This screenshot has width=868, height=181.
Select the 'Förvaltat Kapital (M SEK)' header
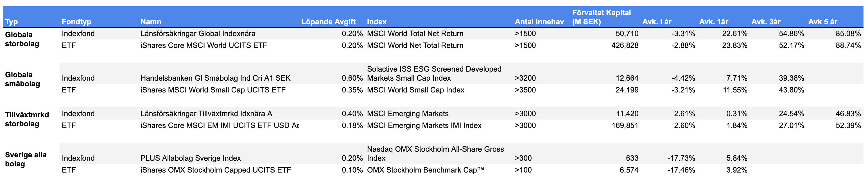[x=601, y=17]
